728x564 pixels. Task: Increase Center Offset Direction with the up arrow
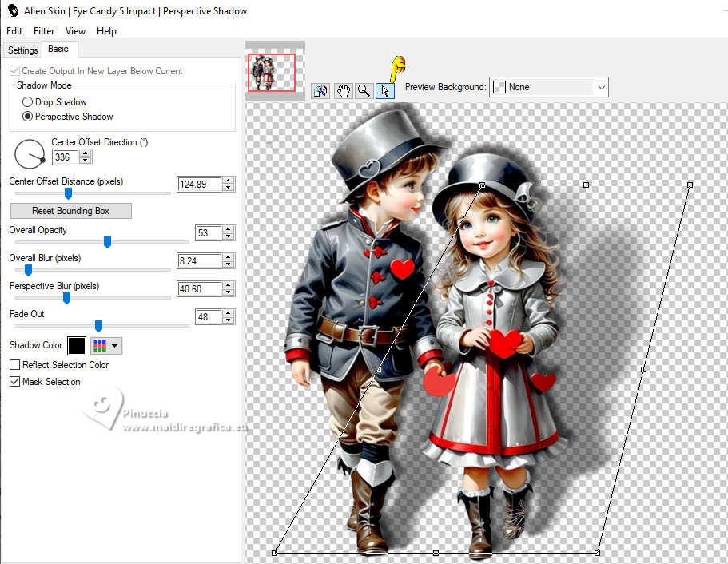pos(86,153)
